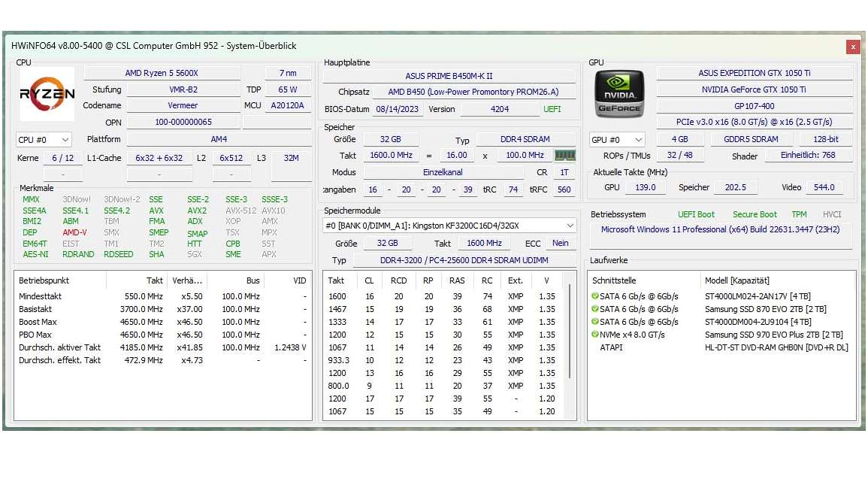
Task: Select the Durchsch. aktiver Takt row
Action: click(x=163, y=347)
